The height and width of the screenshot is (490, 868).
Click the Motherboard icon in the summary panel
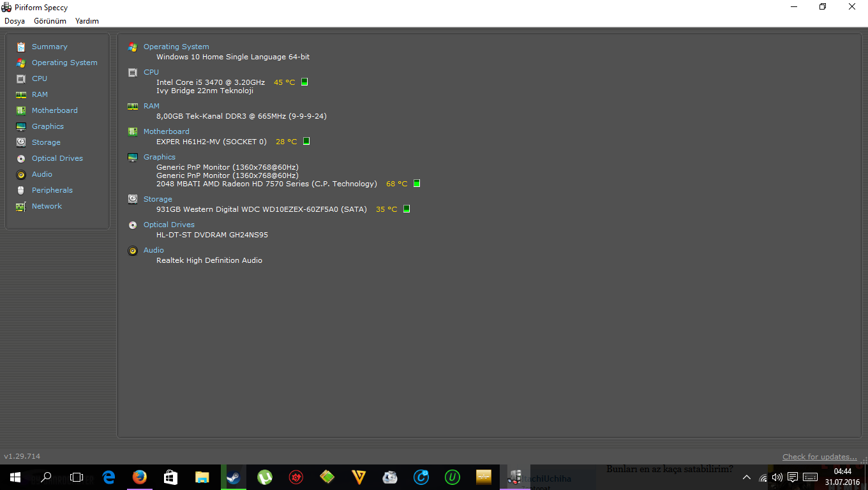tap(133, 131)
